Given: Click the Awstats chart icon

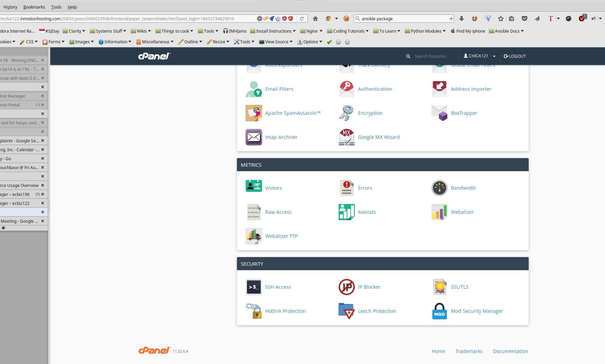Looking at the screenshot, I should click(346, 212).
